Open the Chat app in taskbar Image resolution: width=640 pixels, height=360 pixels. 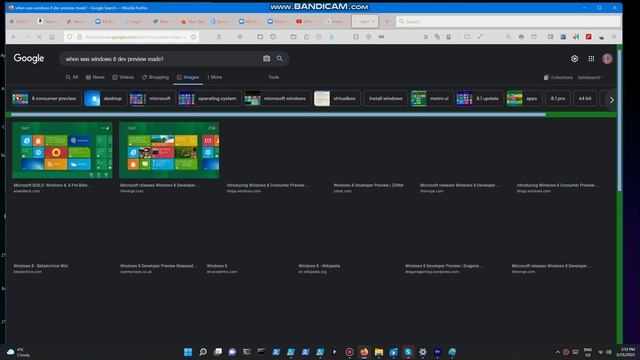(x=232, y=352)
